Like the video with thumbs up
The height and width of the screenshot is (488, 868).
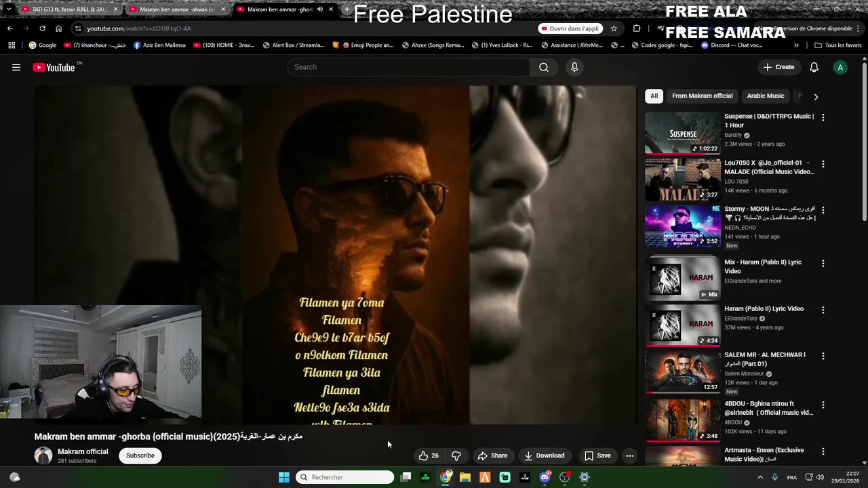[429, 455]
